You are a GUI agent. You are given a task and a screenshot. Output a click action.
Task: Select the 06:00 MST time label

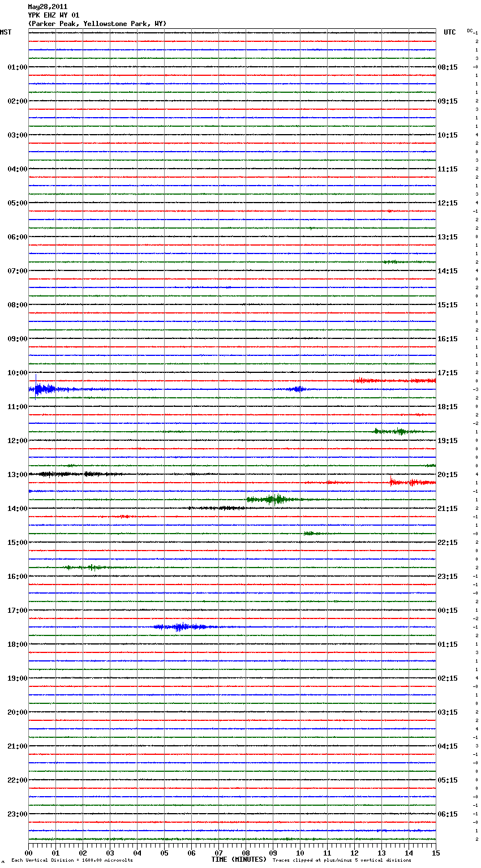coord(17,237)
